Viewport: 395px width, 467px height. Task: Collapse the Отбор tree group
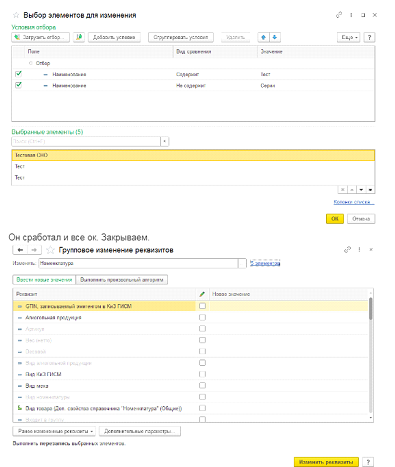[x=31, y=63]
